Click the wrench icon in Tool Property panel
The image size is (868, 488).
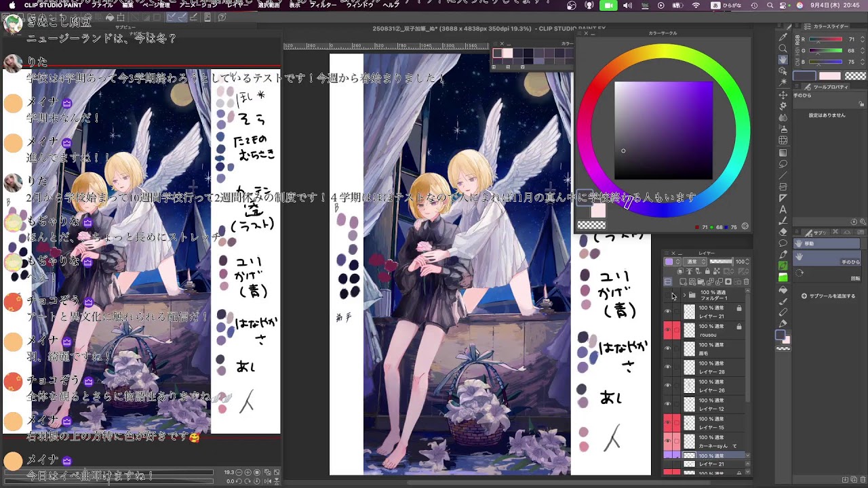863,222
